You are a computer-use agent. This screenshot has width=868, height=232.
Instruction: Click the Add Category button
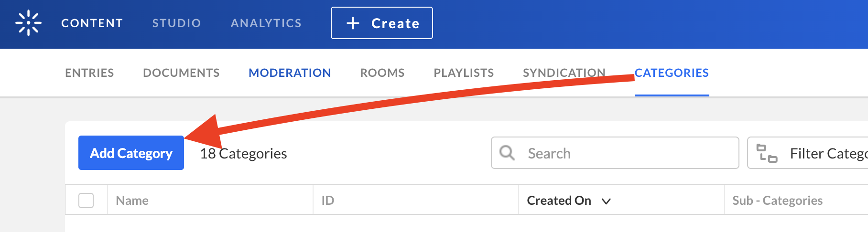click(x=131, y=153)
